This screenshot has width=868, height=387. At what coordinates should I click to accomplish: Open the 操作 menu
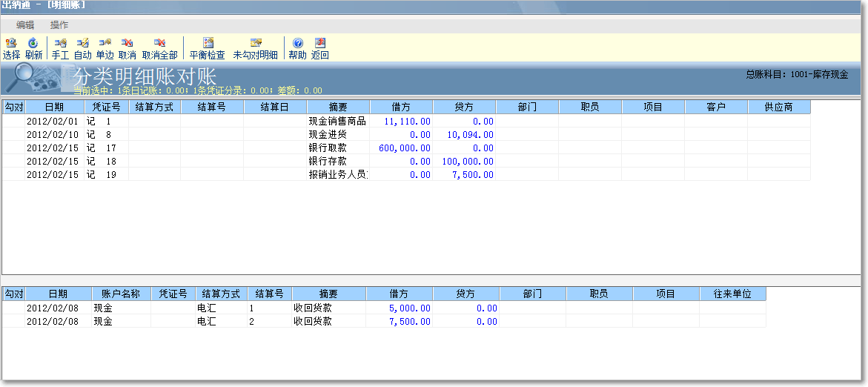[59, 25]
